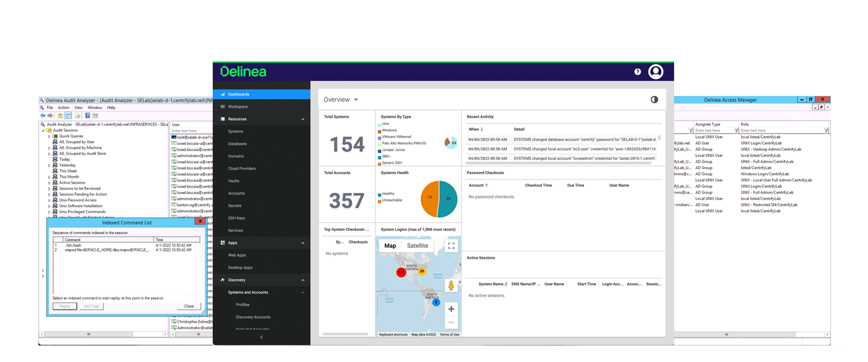Screen dimensions: 868x362
Task: Collapse the sidebar with left arrow
Action: tap(261, 337)
